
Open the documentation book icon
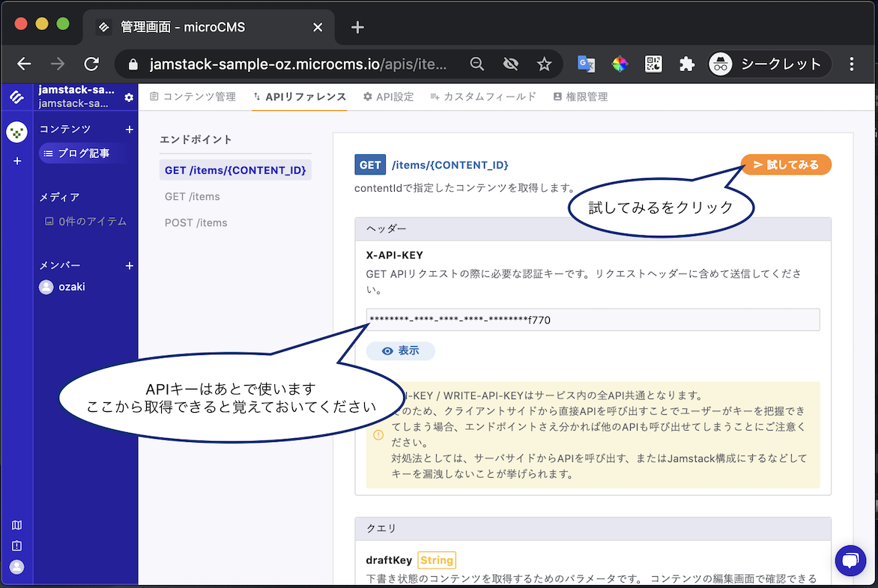16,525
